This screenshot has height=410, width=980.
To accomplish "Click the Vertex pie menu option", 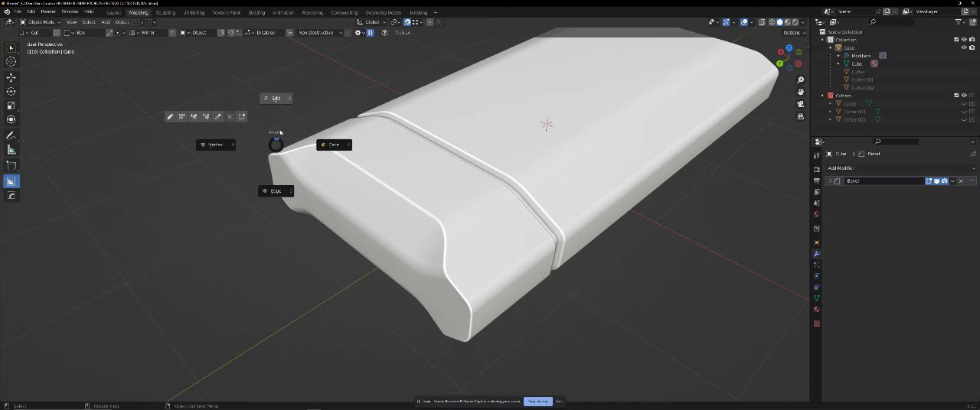I will [x=216, y=145].
